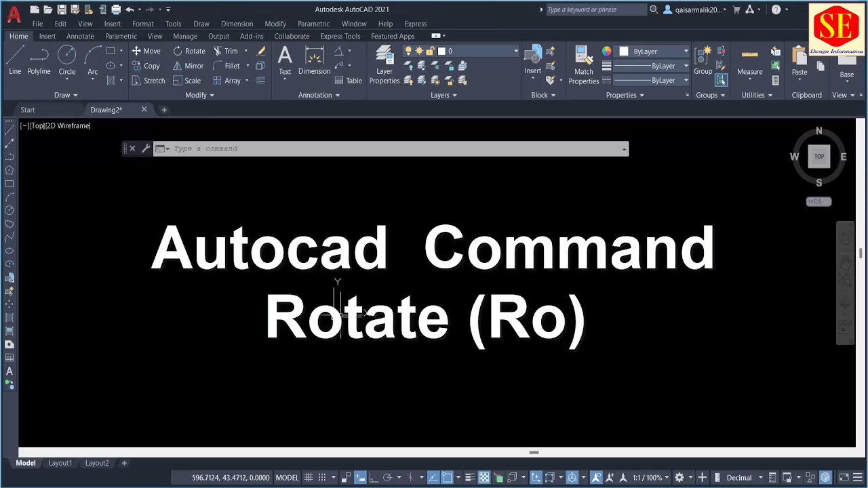This screenshot has height=488, width=868.
Task: Expand the Draw panel
Action: tap(66, 95)
